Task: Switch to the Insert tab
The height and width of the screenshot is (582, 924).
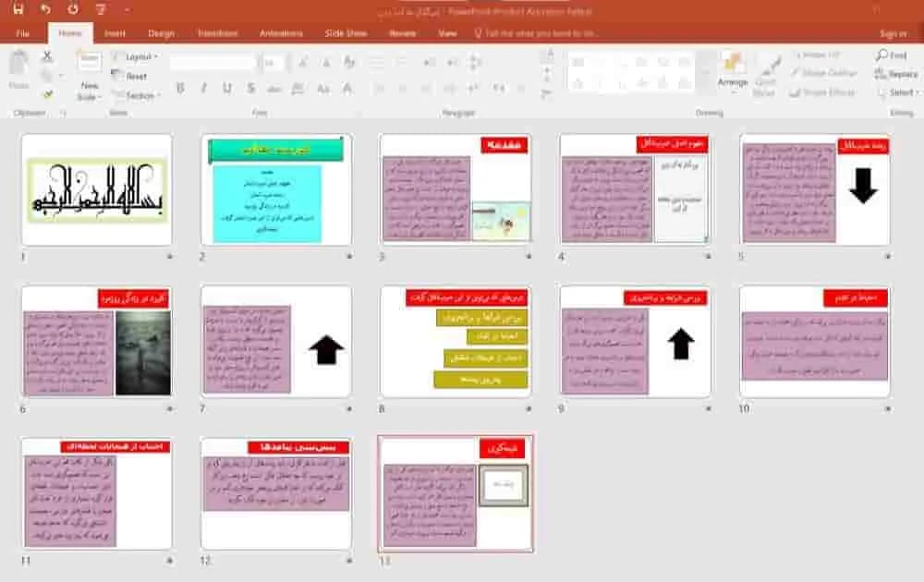Action: pyautogui.click(x=115, y=33)
